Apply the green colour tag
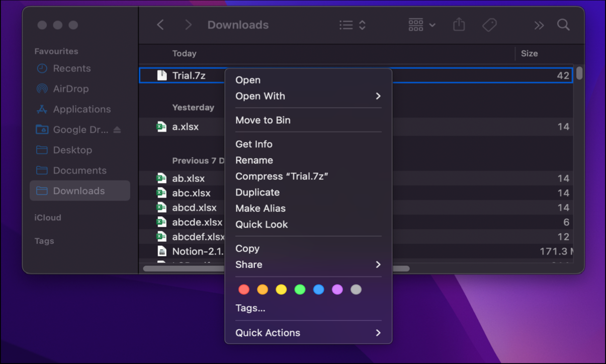The height and width of the screenshot is (364, 606). pyautogui.click(x=300, y=290)
